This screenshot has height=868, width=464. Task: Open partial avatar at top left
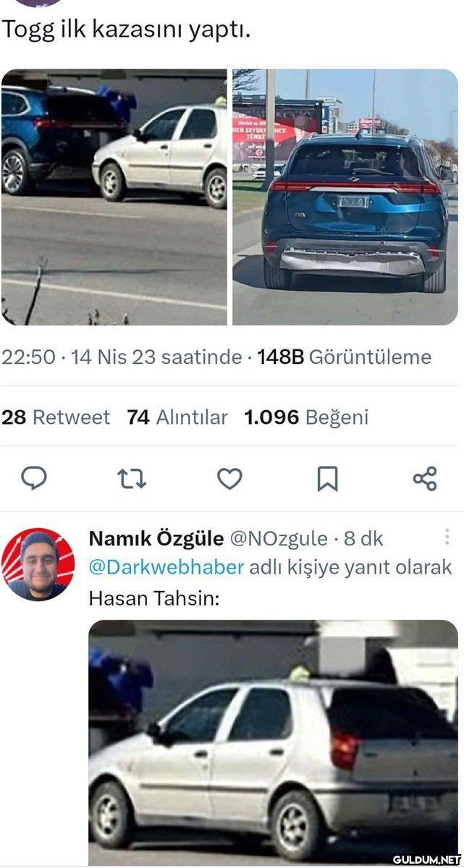pyautogui.click(x=38, y=2)
